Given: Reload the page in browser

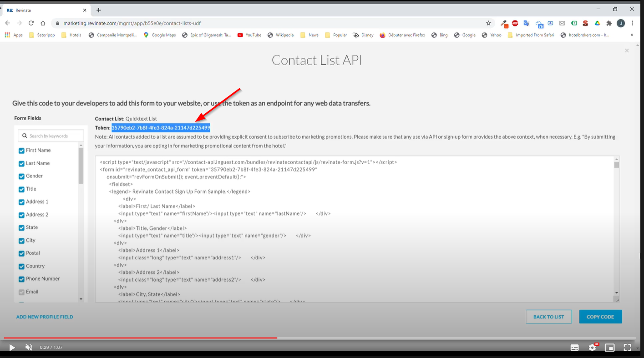Looking at the screenshot, I should 31,23.
